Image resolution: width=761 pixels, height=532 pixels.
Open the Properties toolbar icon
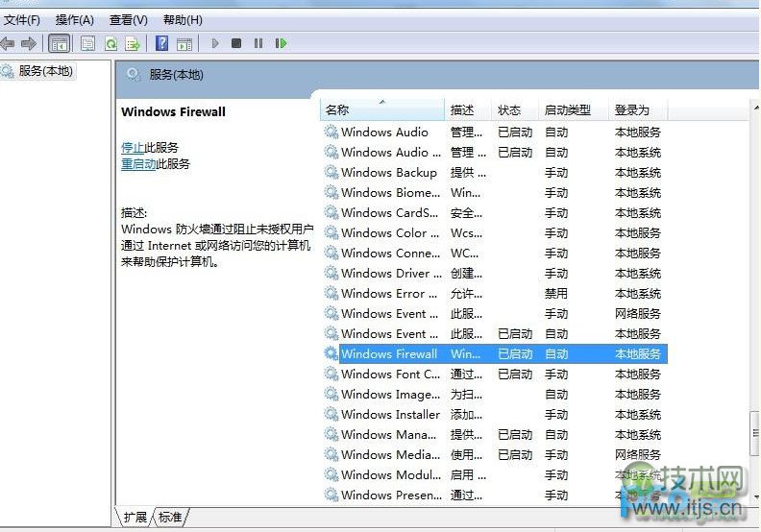coord(87,43)
